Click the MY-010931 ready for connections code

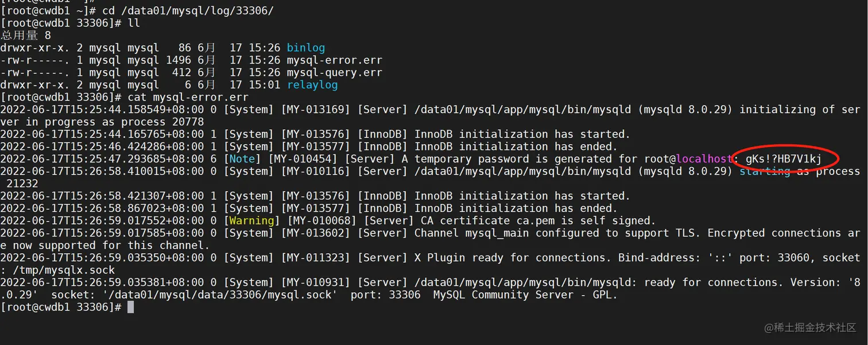pyautogui.click(x=316, y=282)
